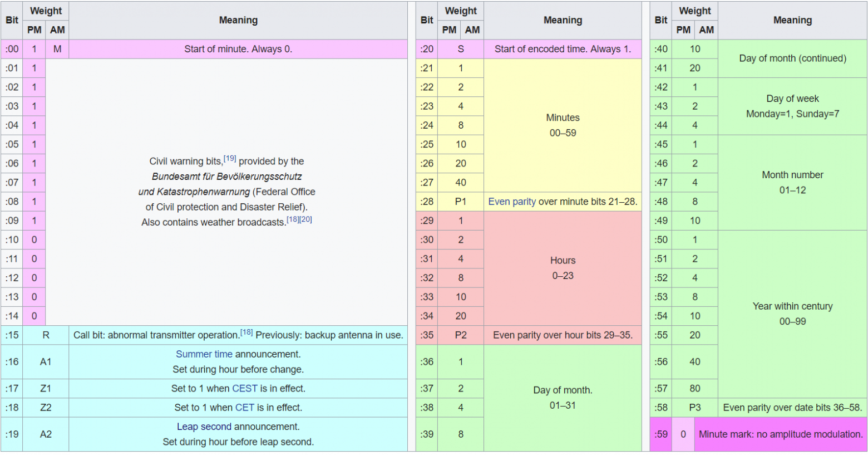This screenshot has width=868, height=455.
Task: Select the "Day of week" meaning cell
Action: click(793, 106)
